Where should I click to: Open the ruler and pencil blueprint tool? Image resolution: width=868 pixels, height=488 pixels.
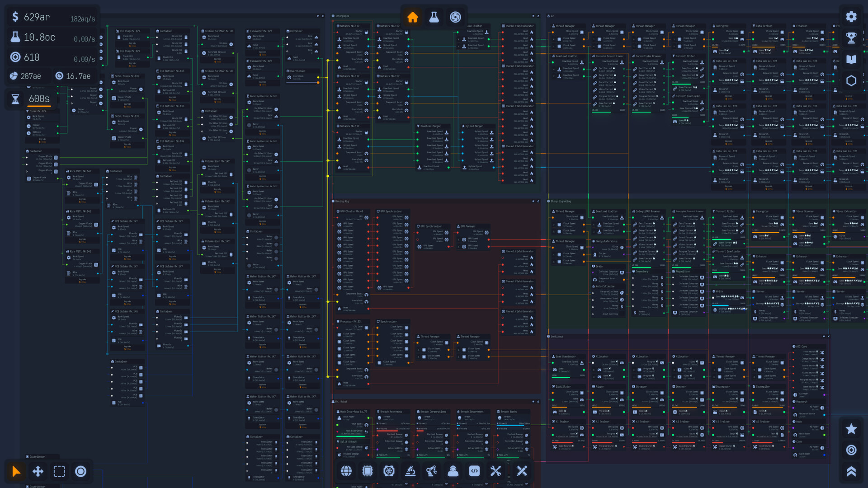(522, 471)
